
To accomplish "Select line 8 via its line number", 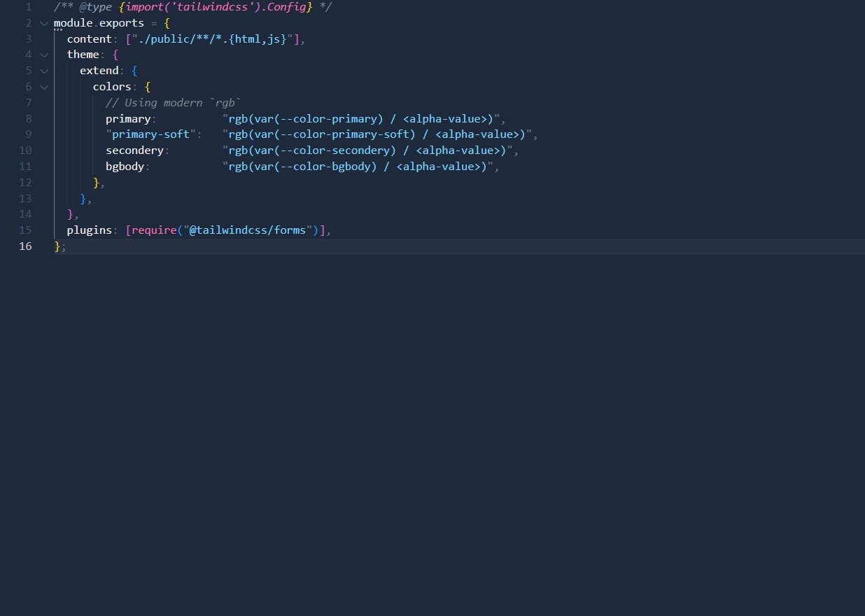I will click(27, 118).
